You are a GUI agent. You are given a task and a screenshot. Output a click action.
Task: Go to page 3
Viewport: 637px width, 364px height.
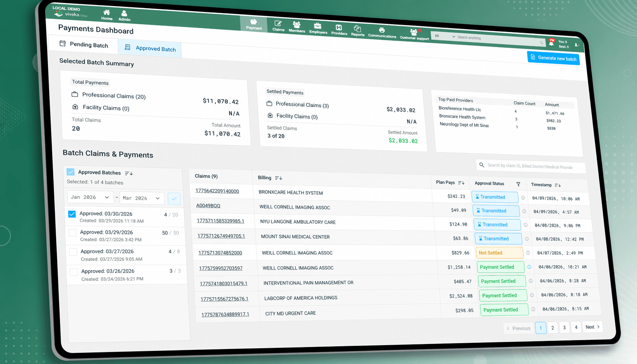pyautogui.click(x=564, y=328)
